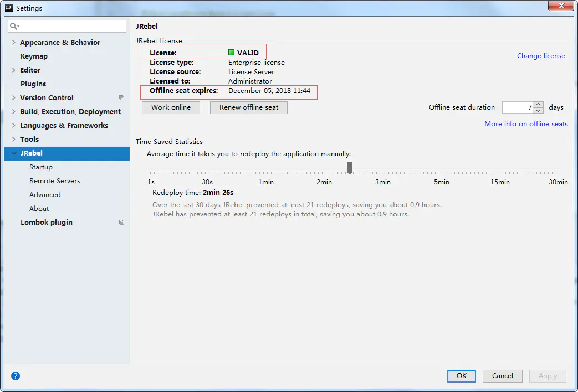Set redeploy slider at 1min mark
Image resolution: width=578 pixels, height=392 pixels.
(x=266, y=170)
